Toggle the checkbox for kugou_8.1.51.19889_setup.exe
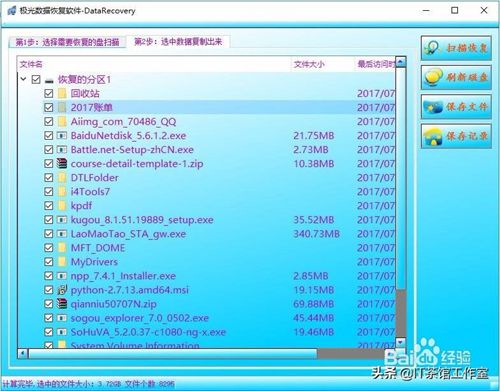The image size is (500, 391). 49,220
